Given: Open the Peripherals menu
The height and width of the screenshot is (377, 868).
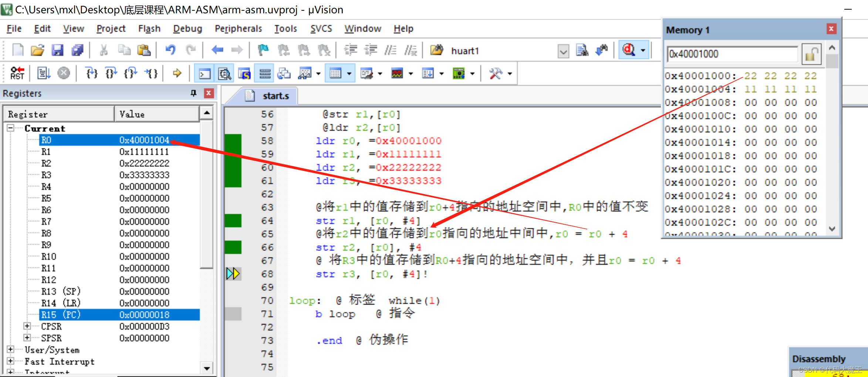Looking at the screenshot, I should [238, 28].
